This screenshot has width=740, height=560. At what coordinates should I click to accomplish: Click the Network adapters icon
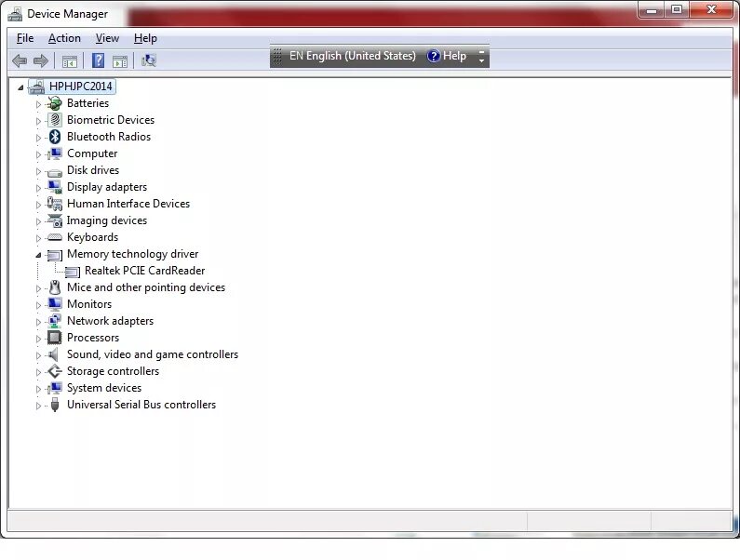(55, 321)
